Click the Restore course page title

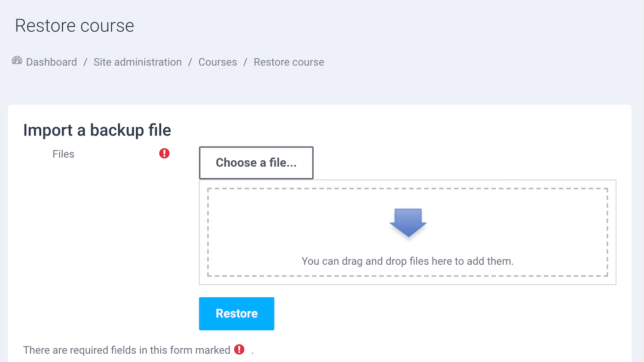click(x=75, y=26)
